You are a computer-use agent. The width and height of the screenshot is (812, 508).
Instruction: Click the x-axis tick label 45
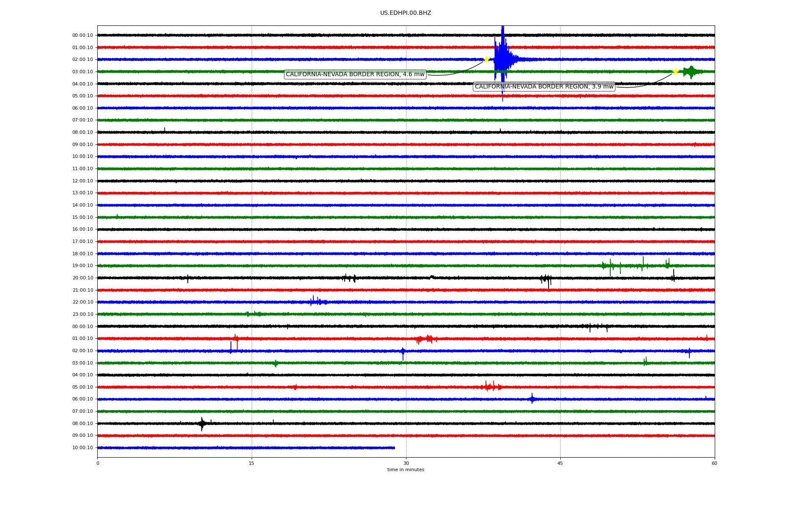pyautogui.click(x=560, y=464)
